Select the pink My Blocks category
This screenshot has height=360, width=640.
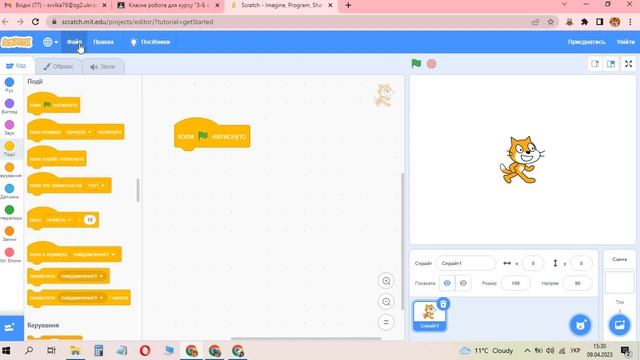pyautogui.click(x=9, y=255)
